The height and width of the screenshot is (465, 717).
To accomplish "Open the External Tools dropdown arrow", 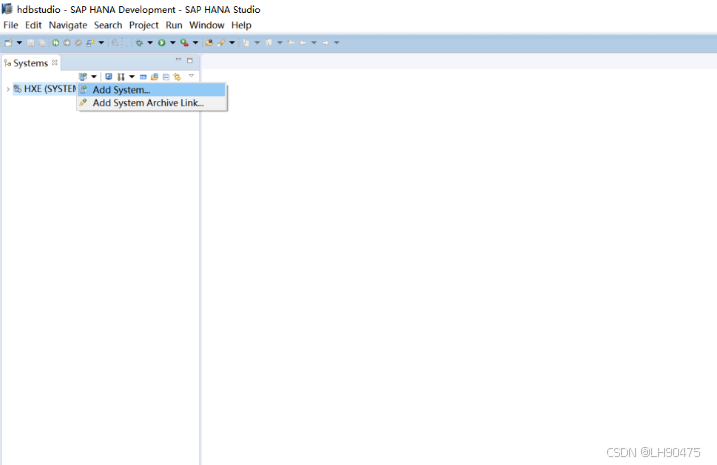I will coord(195,43).
